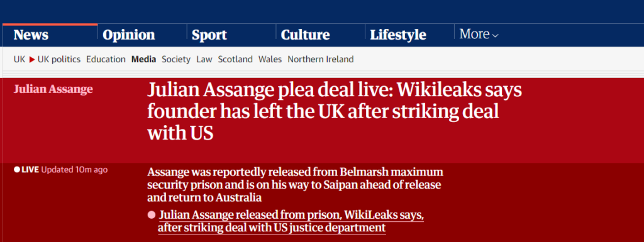This screenshot has height=242, width=644.
Task: Click the white LIVE indicator dot
Action: point(17,170)
